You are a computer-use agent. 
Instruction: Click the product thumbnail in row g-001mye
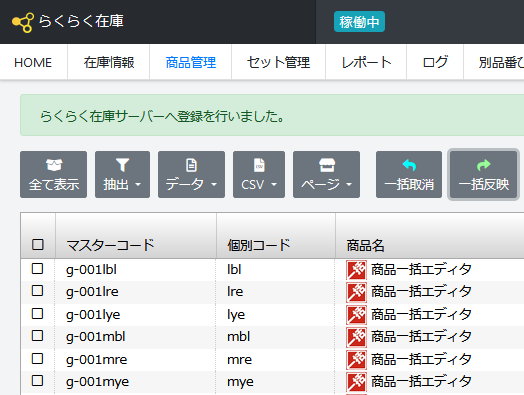click(x=356, y=382)
